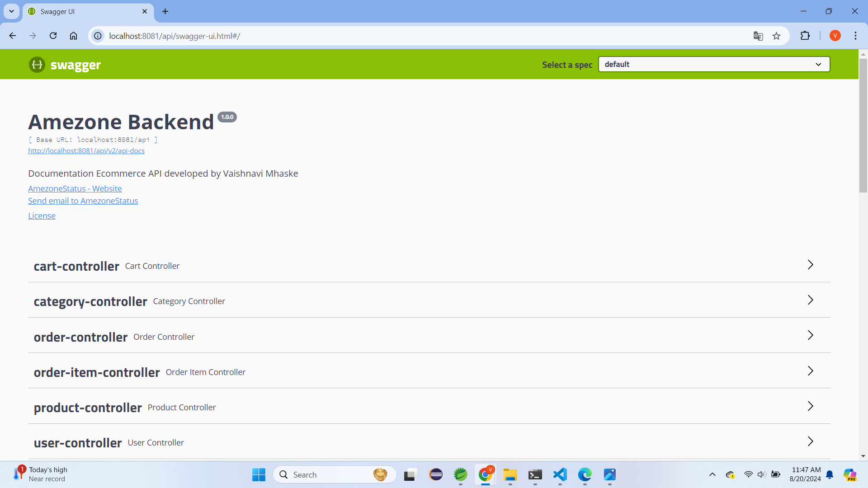This screenshot has height=488, width=868.
Task: Open Chrome three-dot menu
Action: (x=855, y=36)
